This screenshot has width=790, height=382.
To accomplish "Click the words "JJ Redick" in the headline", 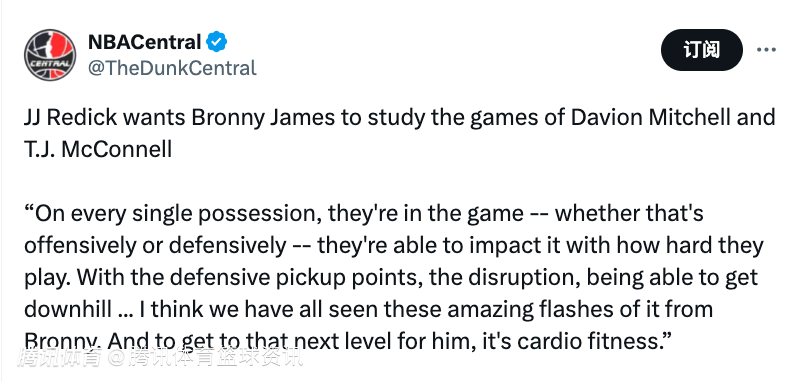I will 71,117.
